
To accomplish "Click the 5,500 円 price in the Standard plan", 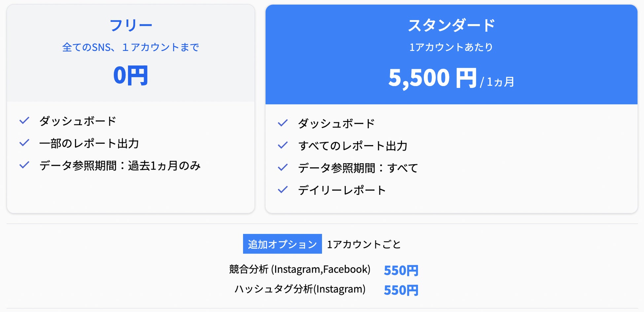I will coord(433,78).
